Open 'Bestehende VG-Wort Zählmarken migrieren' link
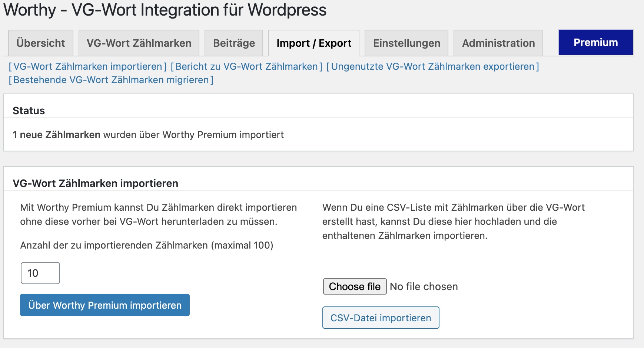The width and height of the screenshot is (644, 348). (x=111, y=80)
